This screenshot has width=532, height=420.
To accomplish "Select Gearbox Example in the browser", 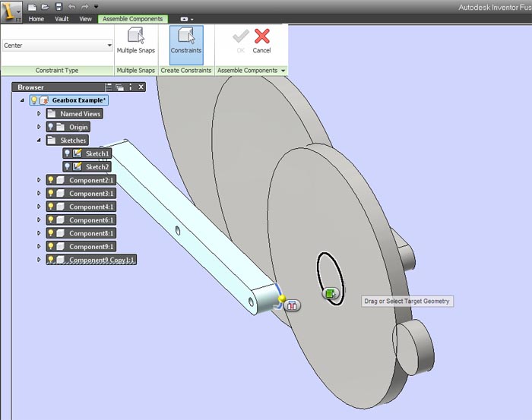I will [79, 100].
